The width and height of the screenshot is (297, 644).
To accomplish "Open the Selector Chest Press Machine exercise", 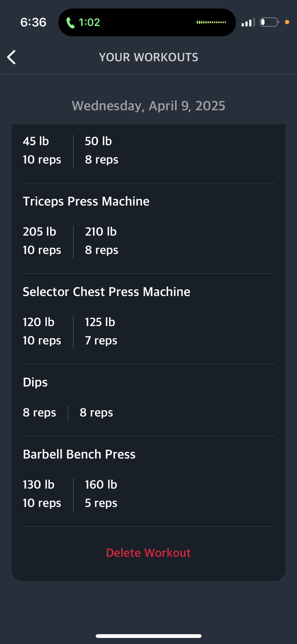I will pyautogui.click(x=106, y=292).
